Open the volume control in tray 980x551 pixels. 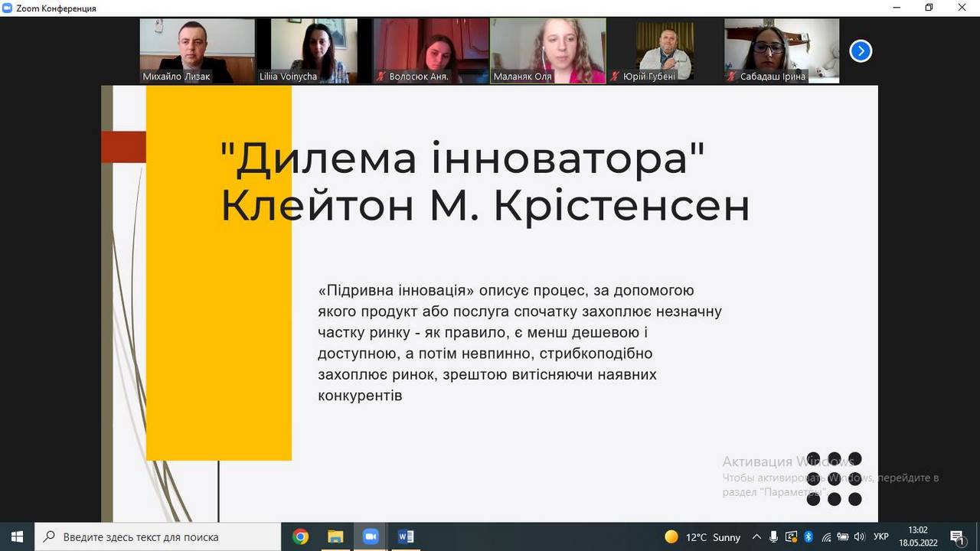click(x=859, y=537)
